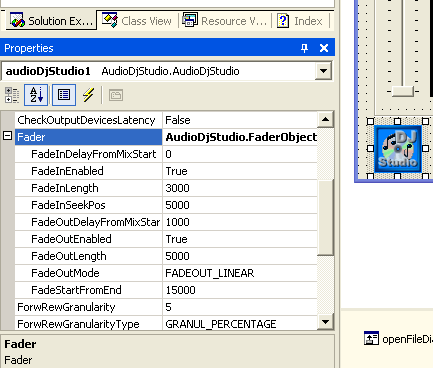Select the FadeOutLength property
Viewport: 434px width, 368px height.
pyautogui.click(x=88, y=256)
